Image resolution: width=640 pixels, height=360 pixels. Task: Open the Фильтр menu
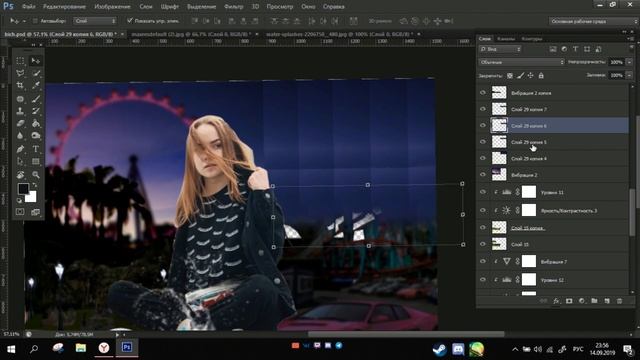(x=233, y=7)
